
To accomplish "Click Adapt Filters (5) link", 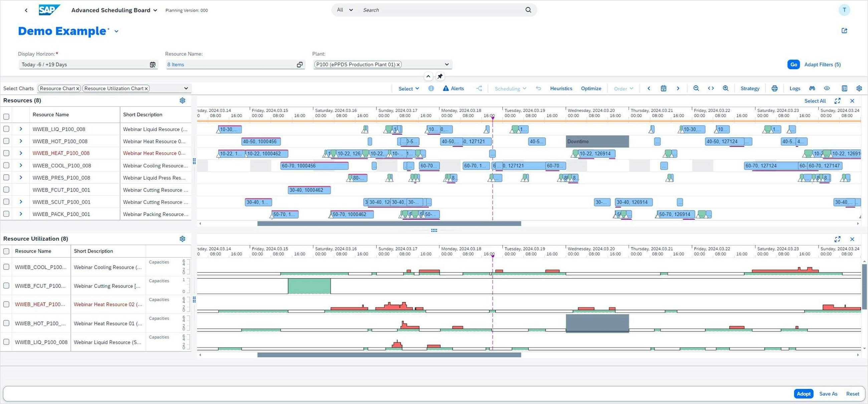I will 822,64.
